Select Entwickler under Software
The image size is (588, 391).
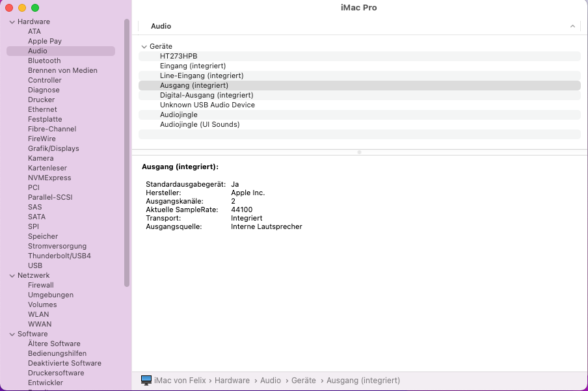coord(46,383)
